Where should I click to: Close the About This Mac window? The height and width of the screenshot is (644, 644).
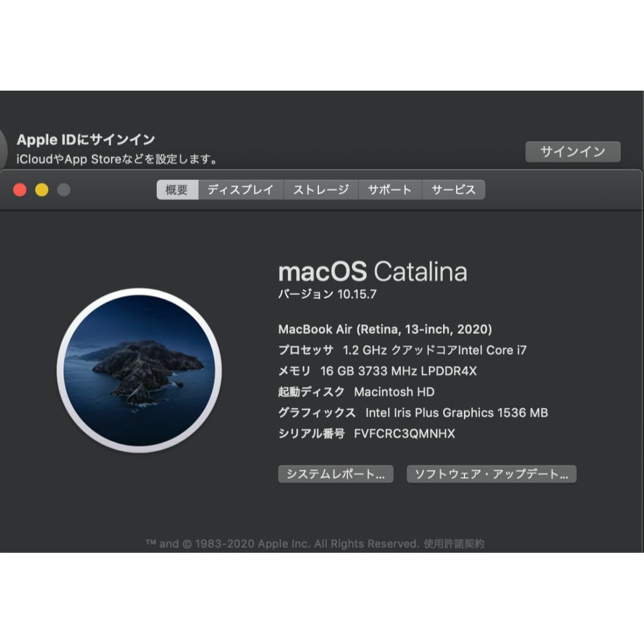click(x=20, y=190)
